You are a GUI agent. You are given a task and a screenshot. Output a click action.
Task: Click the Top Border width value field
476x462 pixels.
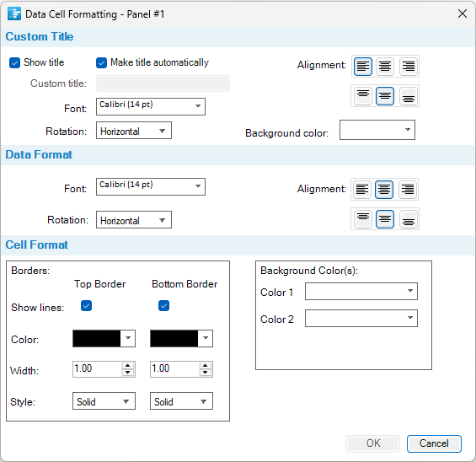(x=98, y=369)
